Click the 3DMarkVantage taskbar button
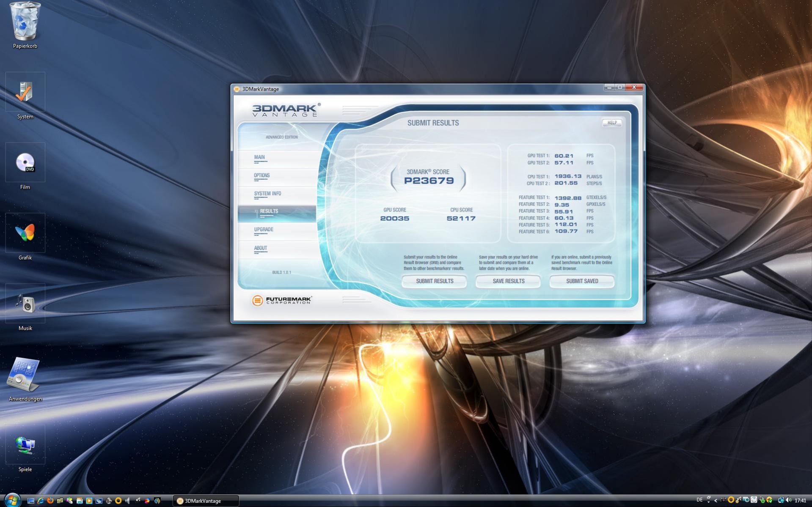 tap(206, 501)
